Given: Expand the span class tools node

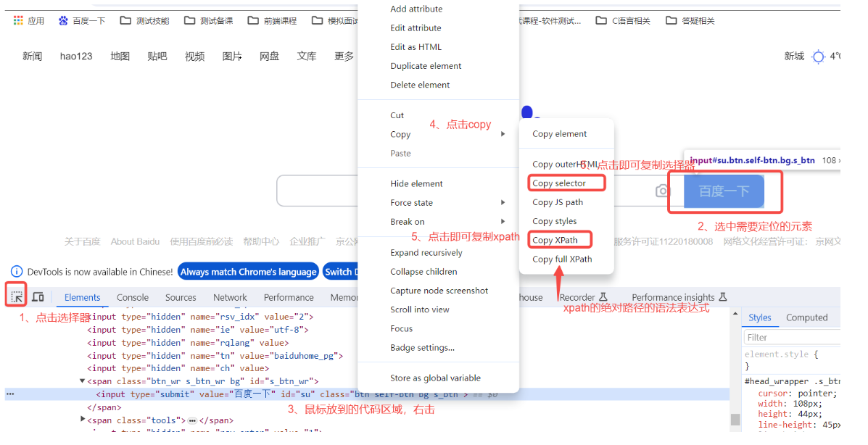Looking at the screenshot, I should [x=83, y=420].
